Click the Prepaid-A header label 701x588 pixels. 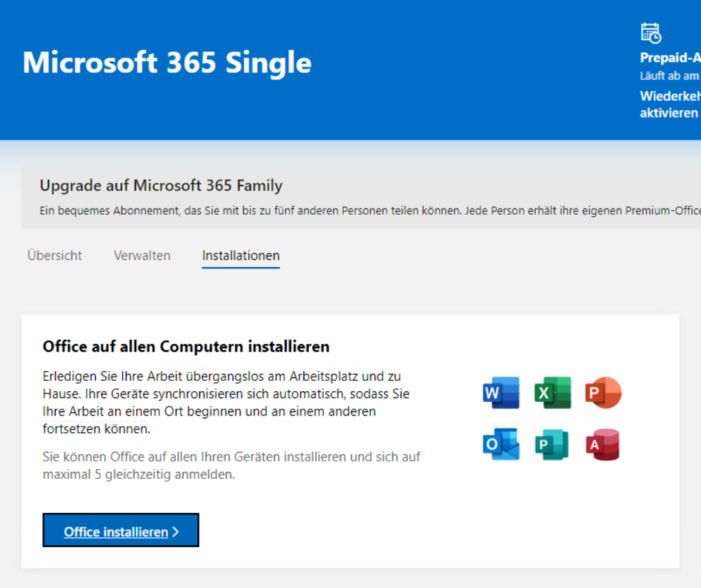coord(670,58)
